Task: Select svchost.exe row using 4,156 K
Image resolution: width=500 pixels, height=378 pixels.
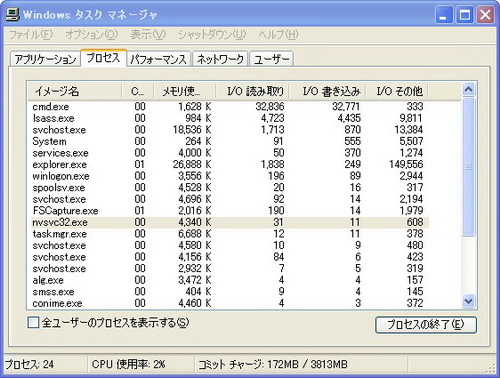Action: 228,257
